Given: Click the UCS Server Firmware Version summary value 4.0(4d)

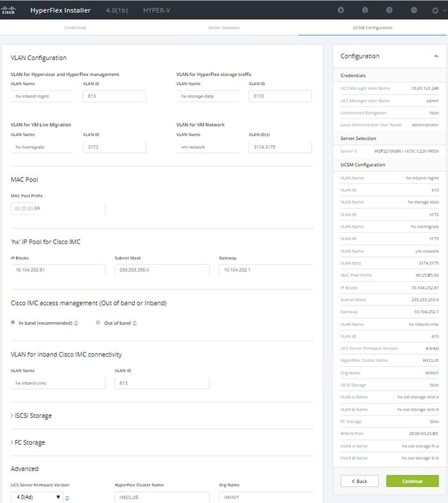Looking at the screenshot, I should [x=432, y=348].
